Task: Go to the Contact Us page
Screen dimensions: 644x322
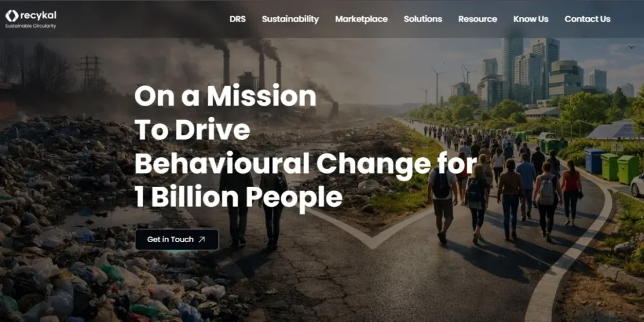Action: tap(587, 19)
